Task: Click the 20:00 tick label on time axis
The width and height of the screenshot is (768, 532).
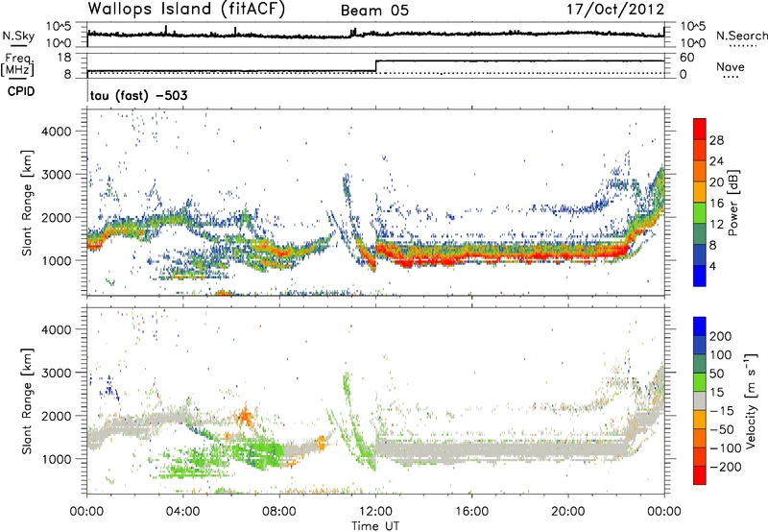Action: point(567,512)
